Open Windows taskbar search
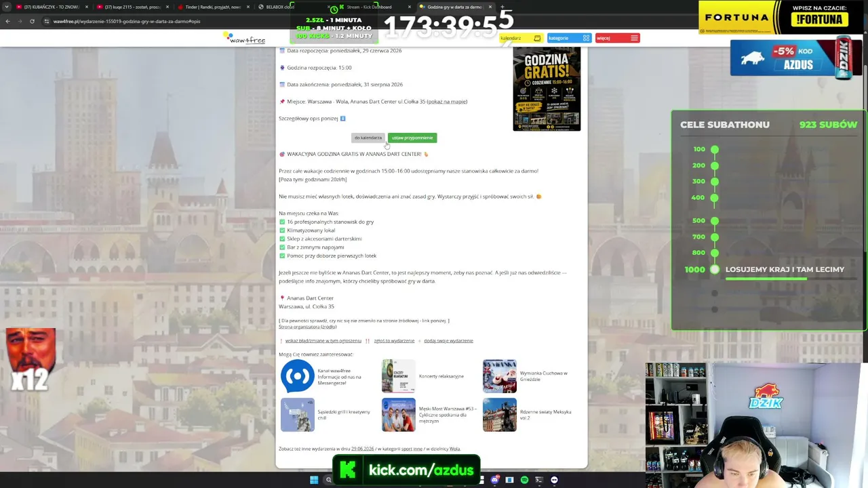The width and height of the screenshot is (868, 488). click(328, 480)
